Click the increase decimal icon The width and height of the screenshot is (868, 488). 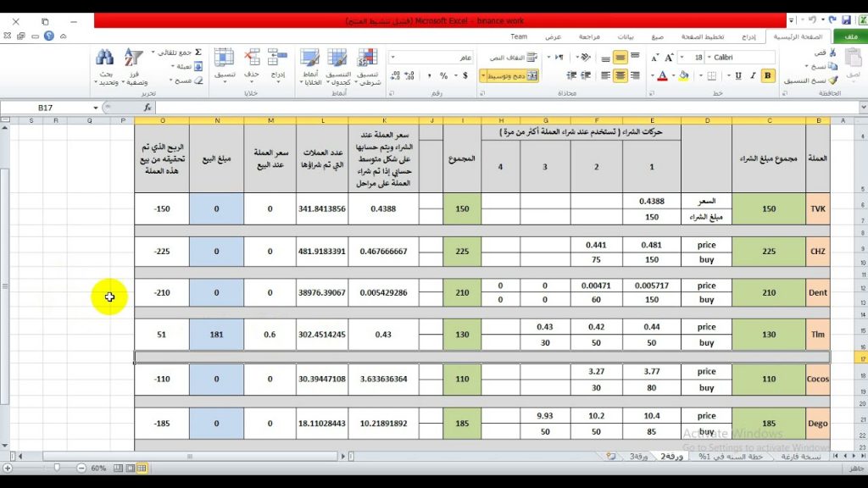click(x=409, y=75)
